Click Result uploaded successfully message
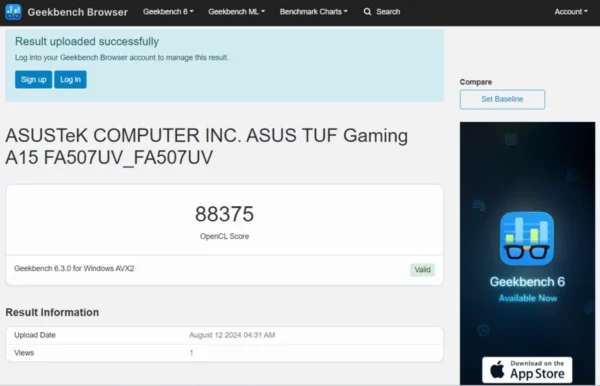Viewport: 600px width, 386px height. click(87, 41)
